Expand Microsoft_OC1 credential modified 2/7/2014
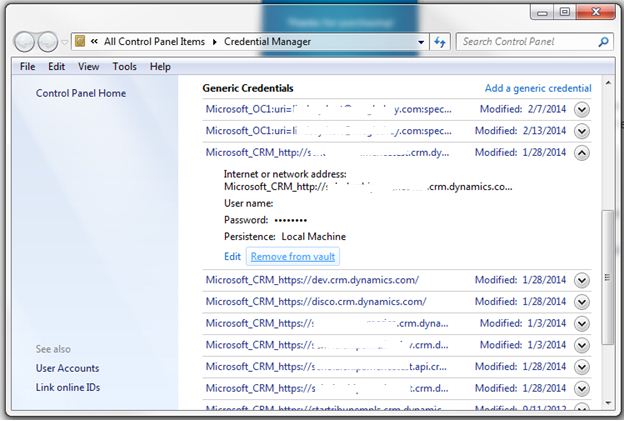 [582, 109]
